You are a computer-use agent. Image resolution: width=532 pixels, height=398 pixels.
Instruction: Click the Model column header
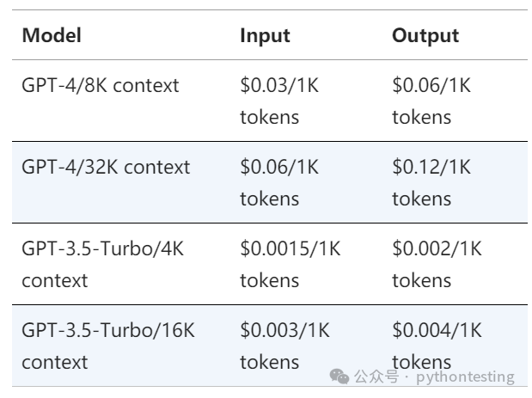tap(52, 35)
